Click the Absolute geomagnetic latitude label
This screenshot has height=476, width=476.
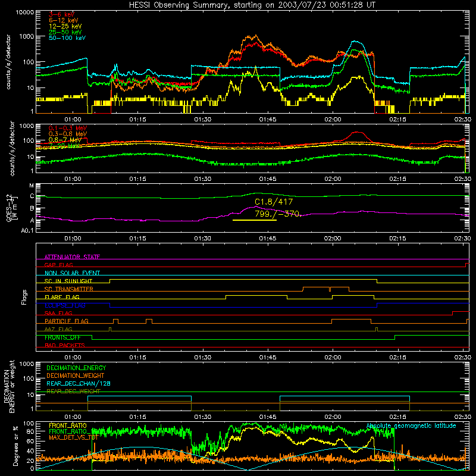click(x=411, y=425)
